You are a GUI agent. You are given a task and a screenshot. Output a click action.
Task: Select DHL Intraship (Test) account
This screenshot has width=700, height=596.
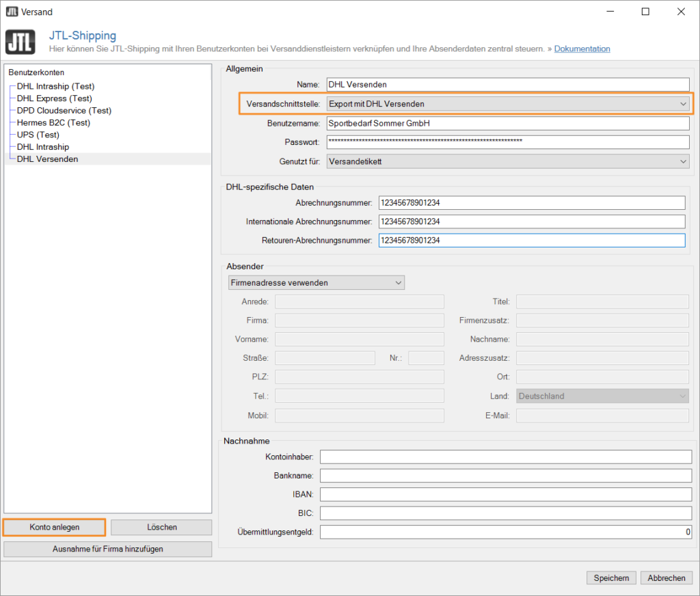click(55, 86)
